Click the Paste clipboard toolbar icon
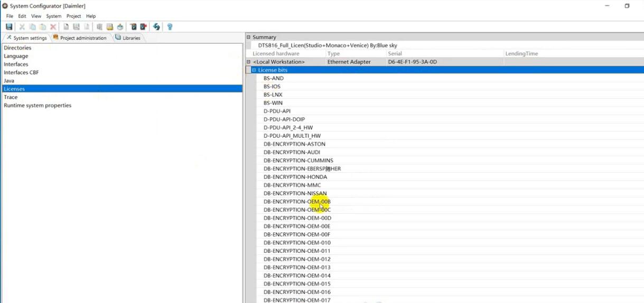Viewport: 644px width, 303px height. pos(43,27)
